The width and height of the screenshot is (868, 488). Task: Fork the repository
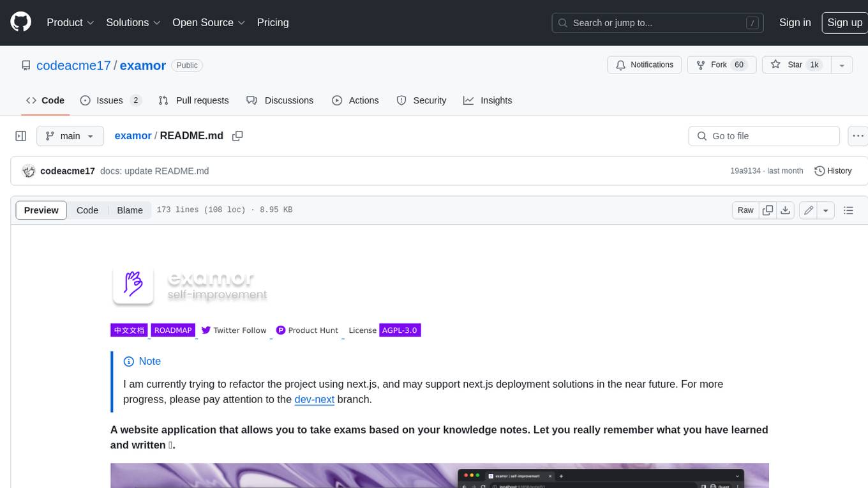pos(722,65)
